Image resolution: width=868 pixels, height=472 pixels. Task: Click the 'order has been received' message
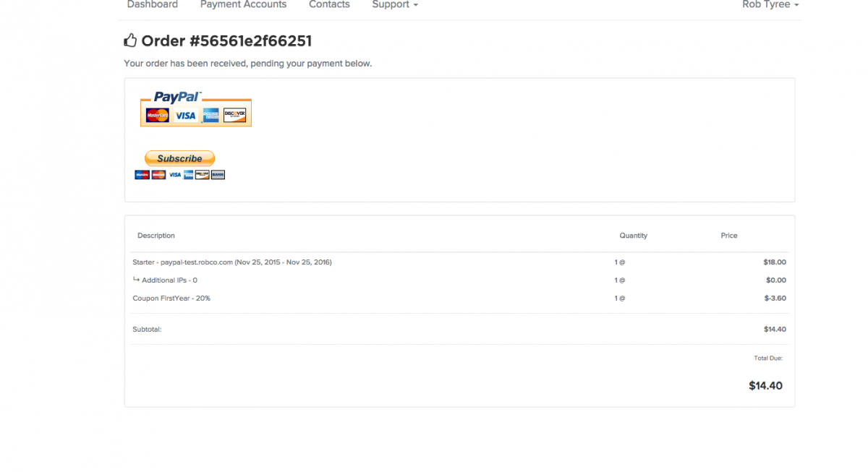pos(248,64)
